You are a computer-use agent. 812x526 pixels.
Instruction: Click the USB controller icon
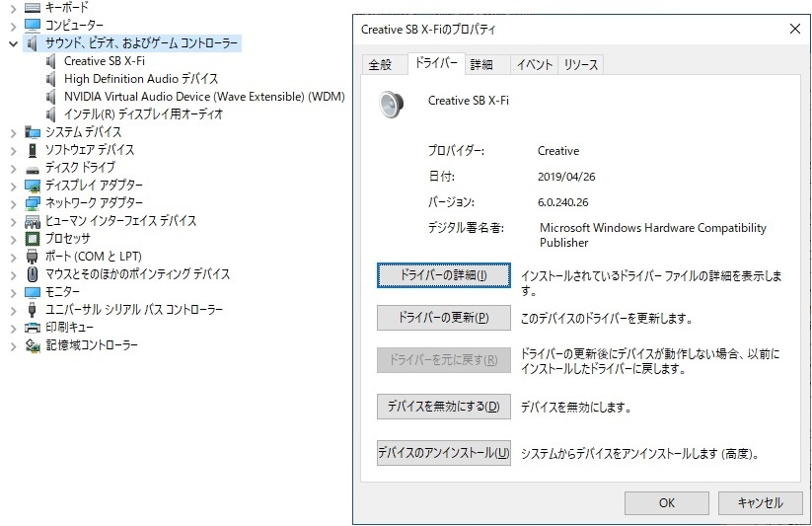click(x=33, y=310)
